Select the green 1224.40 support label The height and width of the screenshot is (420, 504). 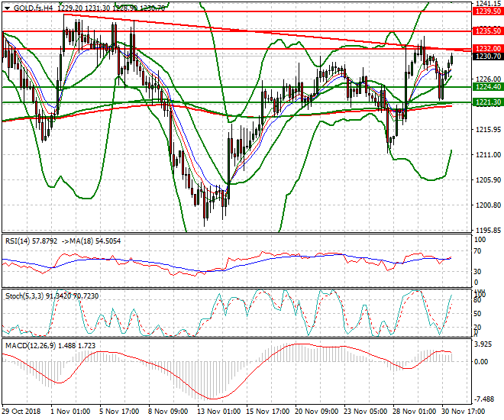pos(488,87)
